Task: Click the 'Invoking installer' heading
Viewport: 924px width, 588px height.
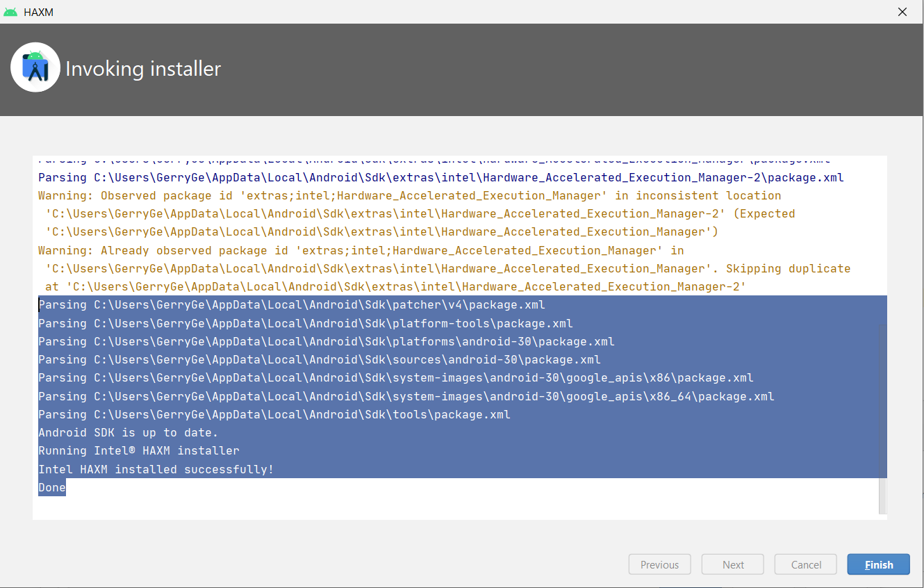Action: (x=143, y=69)
